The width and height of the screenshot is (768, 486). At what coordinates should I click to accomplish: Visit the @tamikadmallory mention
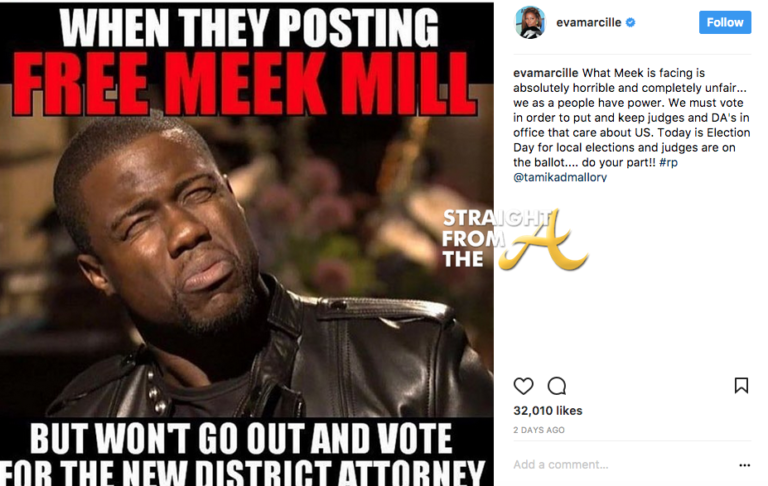[560, 177]
